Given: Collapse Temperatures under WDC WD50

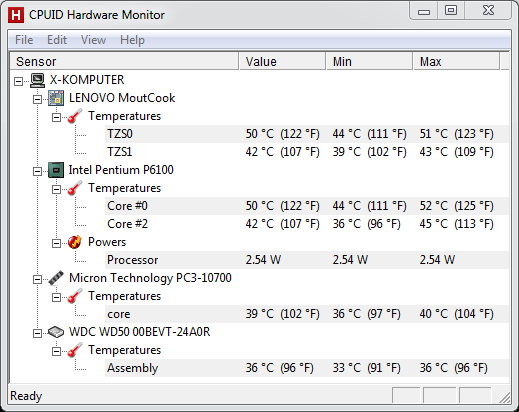Looking at the screenshot, I should point(56,351).
